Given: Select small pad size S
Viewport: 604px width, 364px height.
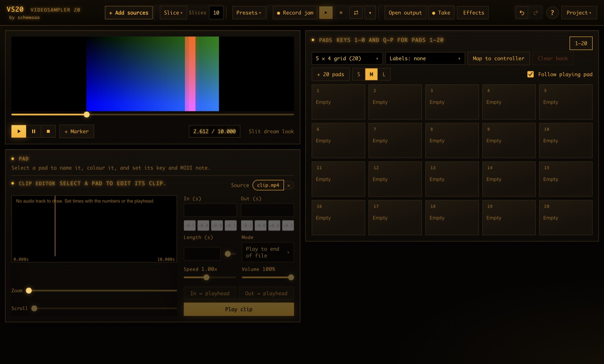Looking at the screenshot, I should coord(359,74).
